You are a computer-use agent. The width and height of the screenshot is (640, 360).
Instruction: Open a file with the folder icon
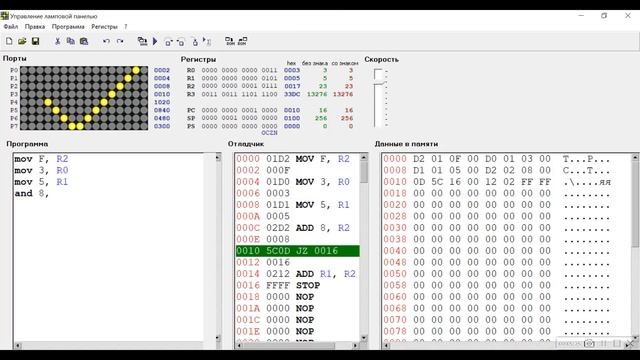(22, 41)
